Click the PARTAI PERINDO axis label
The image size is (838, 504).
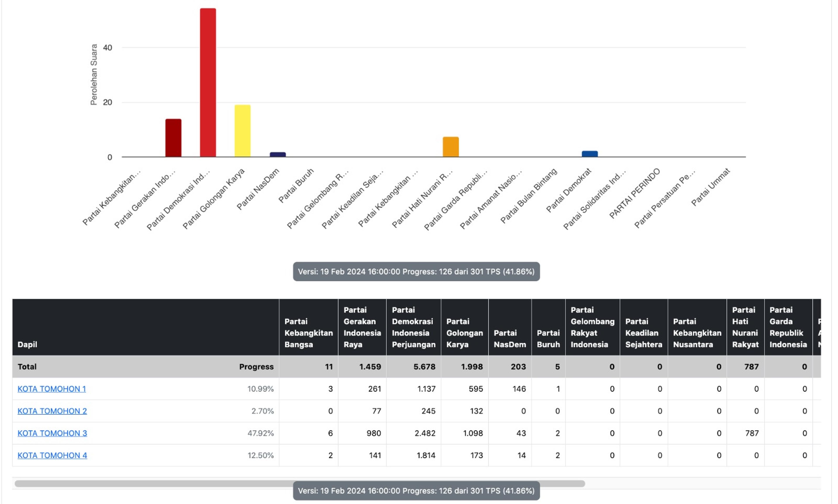634,193
